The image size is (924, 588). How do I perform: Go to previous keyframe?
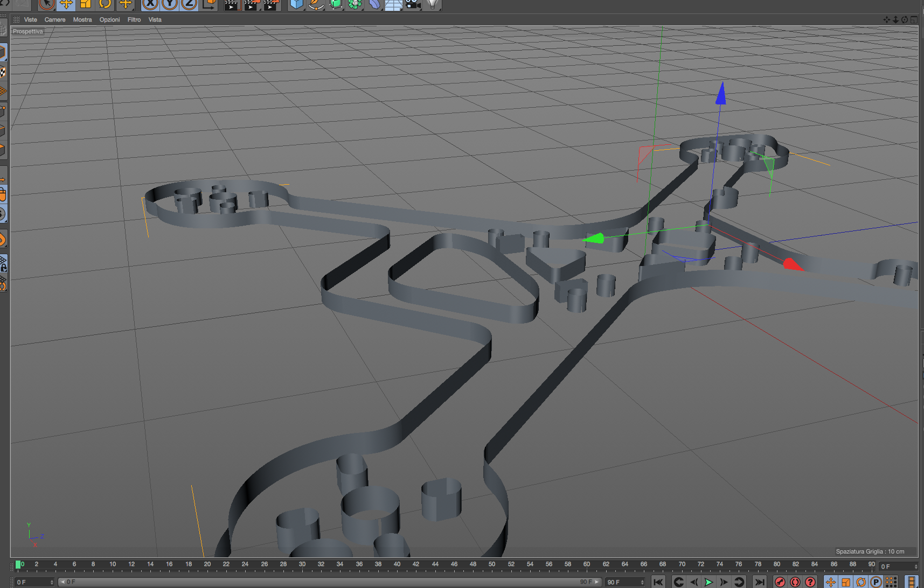point(679,582)
